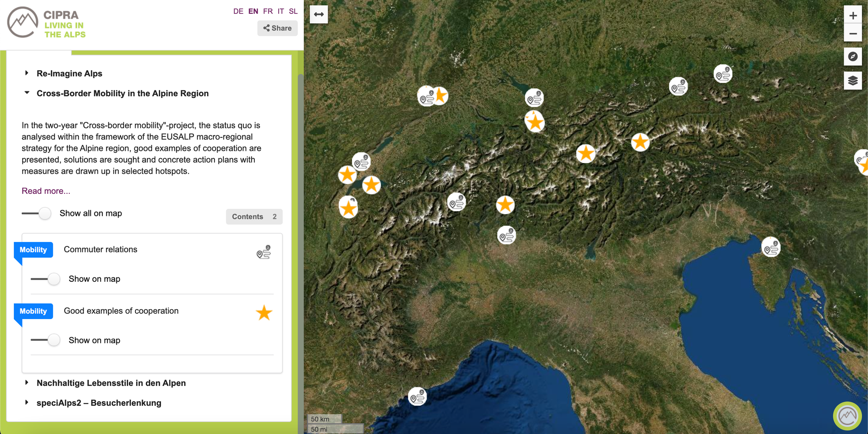Open the map layers selector

pos(852,81)
